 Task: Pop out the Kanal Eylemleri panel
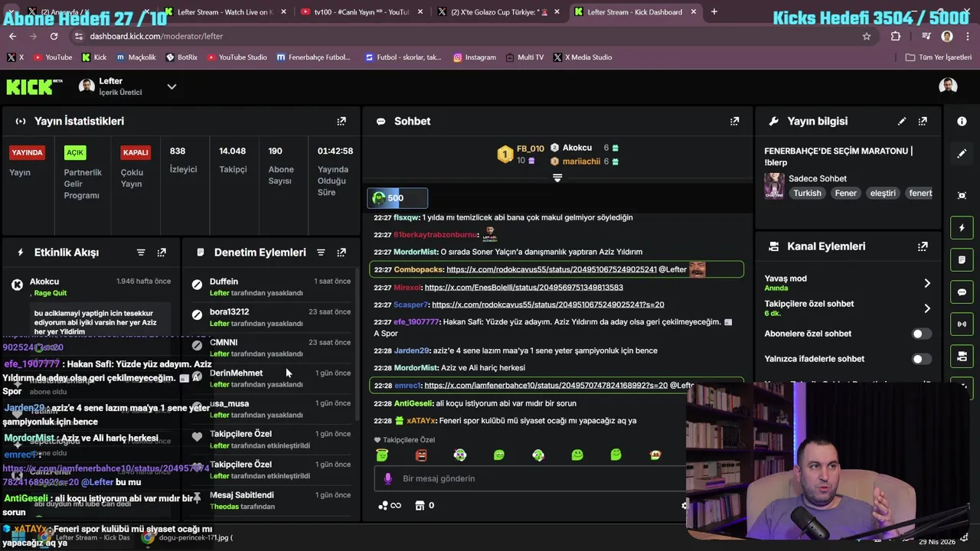923,246
